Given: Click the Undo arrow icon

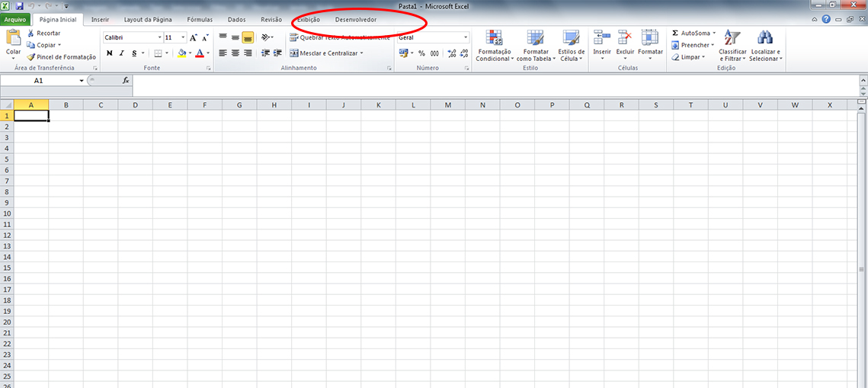Looking at the screenshot, I should pyautogui.click(x=31, y=6).
